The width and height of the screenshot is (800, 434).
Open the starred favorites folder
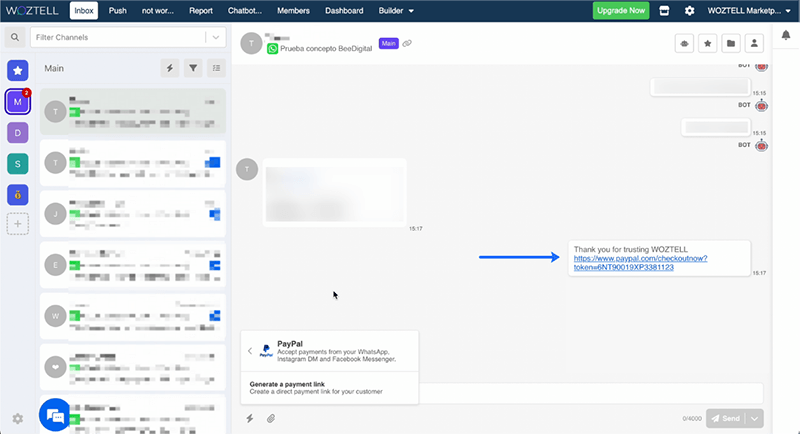18,70
